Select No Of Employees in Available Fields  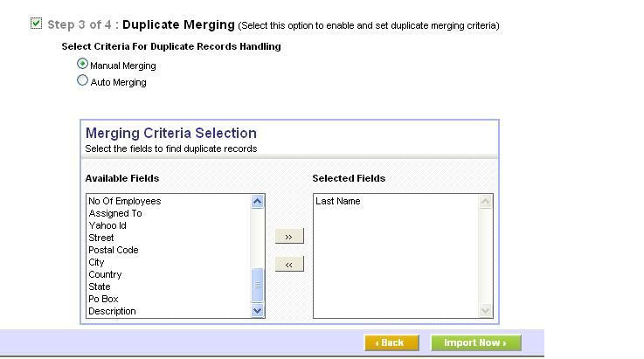[124, 201]
